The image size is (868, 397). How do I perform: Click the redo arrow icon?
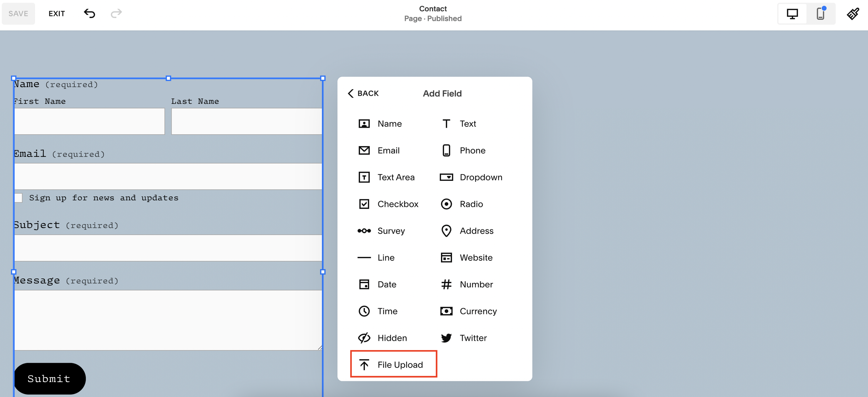coord(116,14)
